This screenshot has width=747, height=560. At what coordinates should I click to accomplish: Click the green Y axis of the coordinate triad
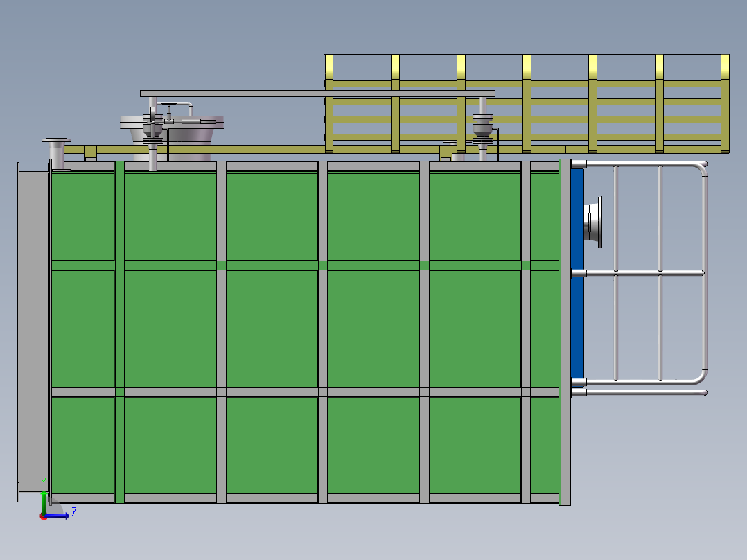coord(44,502)
